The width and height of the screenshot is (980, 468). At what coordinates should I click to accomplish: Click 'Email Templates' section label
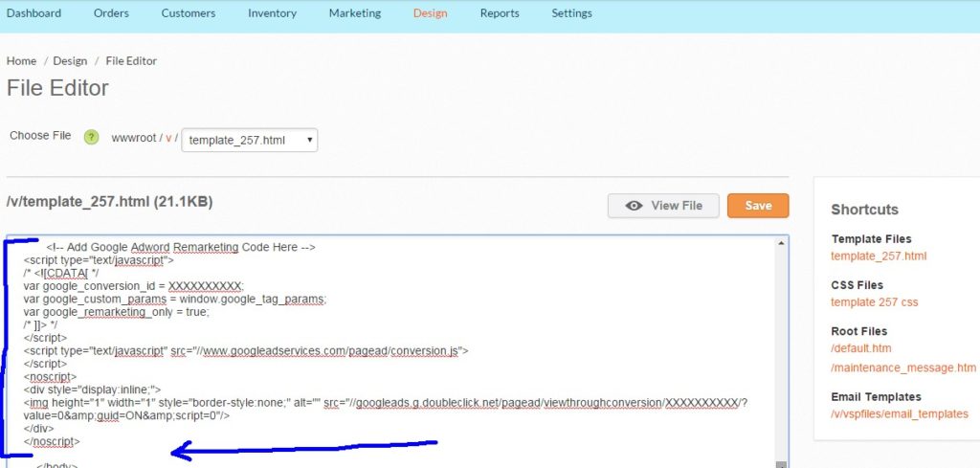877,397
